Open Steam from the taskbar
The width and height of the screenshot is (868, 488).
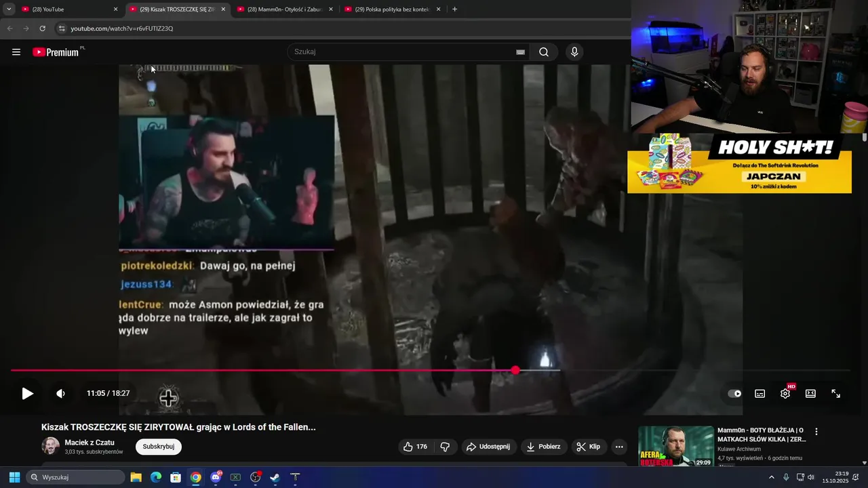275,477
